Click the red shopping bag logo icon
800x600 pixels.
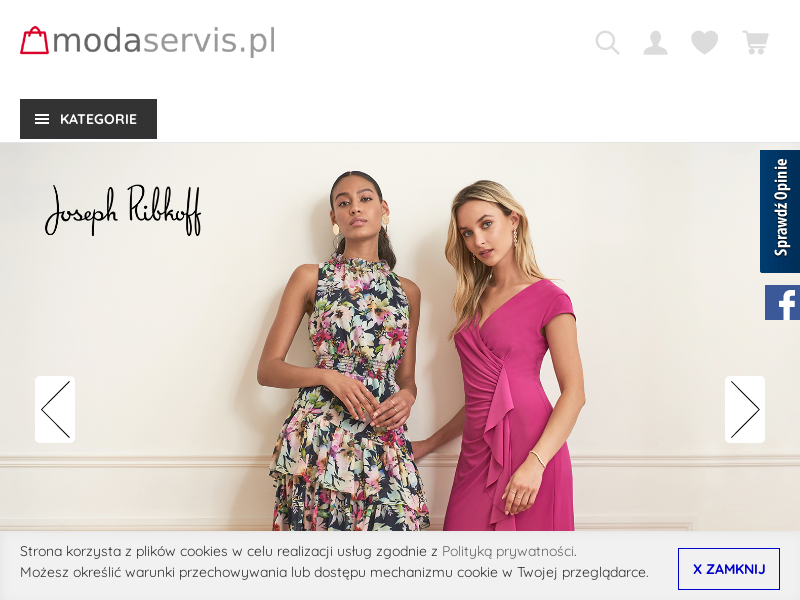(34, 40)
